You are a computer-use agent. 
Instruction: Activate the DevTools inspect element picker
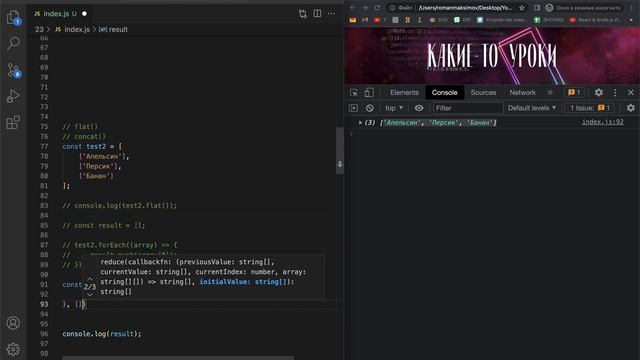[354, 93]
